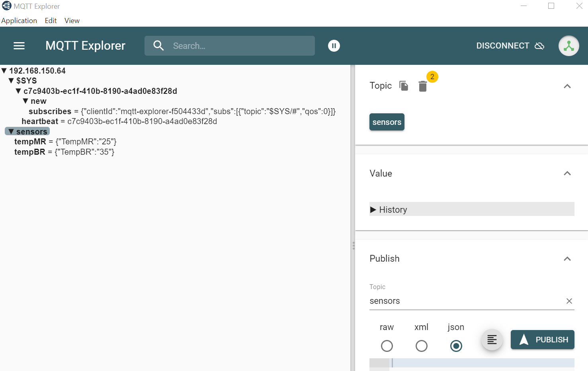Screen dimensions: 588x371
Task: Click the MQTT Explorer title bar logo
Action: 6,6
